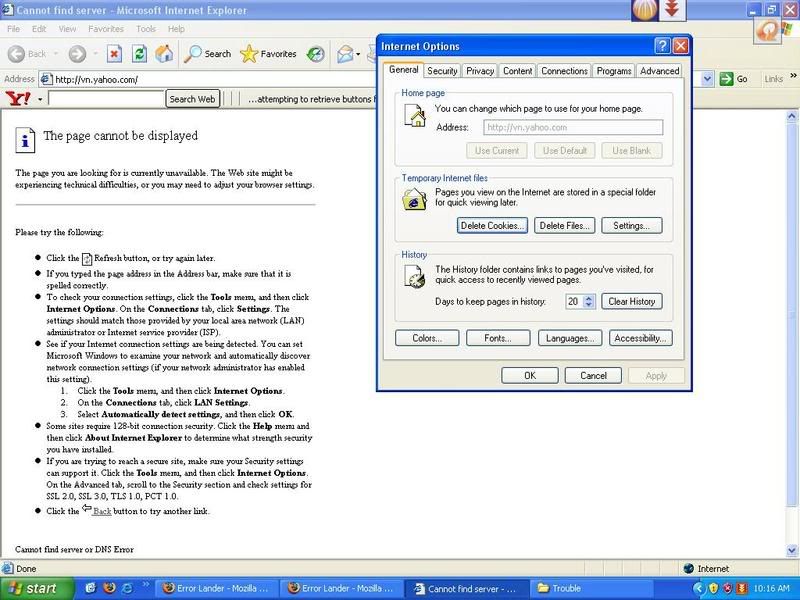Switch to the Privacy tab
Viewport: 800px width, 600px height.
pyautogui.click(x=480, y=71)
